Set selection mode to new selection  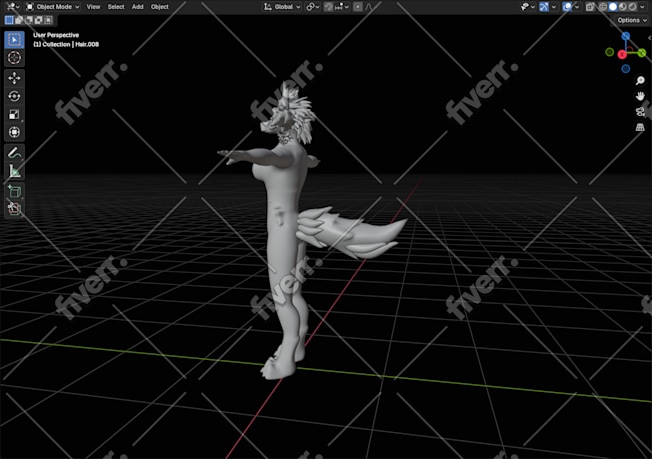pos(9,20)
